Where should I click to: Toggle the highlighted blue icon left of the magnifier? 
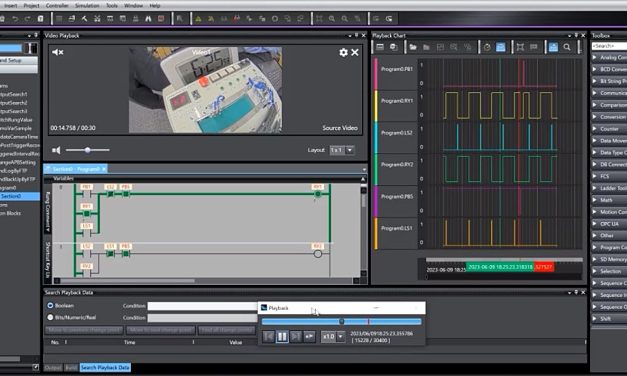tap(553, 47)
